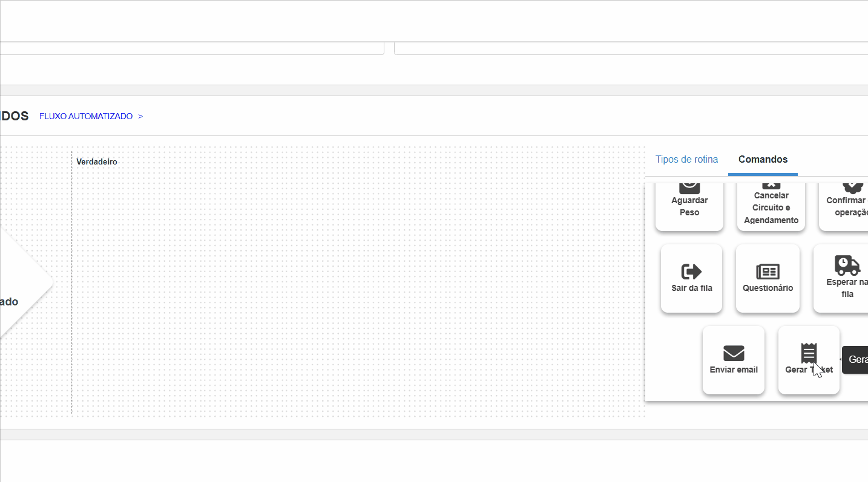Click the 'Enviar email' card label
The height and width of the screenshot is (482, 868).
(x=734, y=370)
